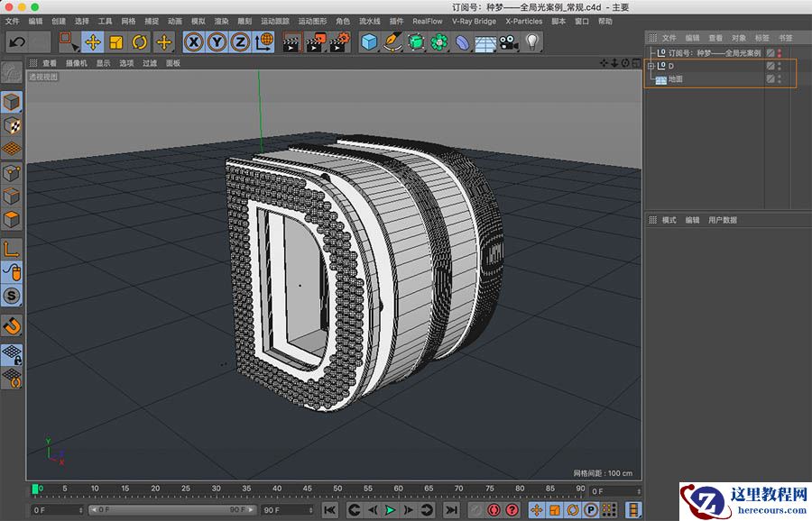The width and height of the screenshot is (812, 521).
Task: Toggle the X-axis lock
Action: pos(195,41)
